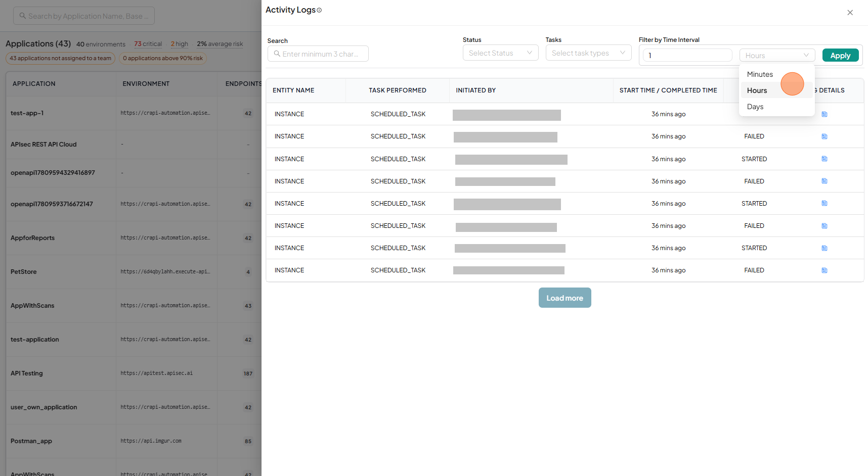868x476 pixels.
Task: Open details icon for first SCHEDULED_TASK row
Action: [824, 114]
